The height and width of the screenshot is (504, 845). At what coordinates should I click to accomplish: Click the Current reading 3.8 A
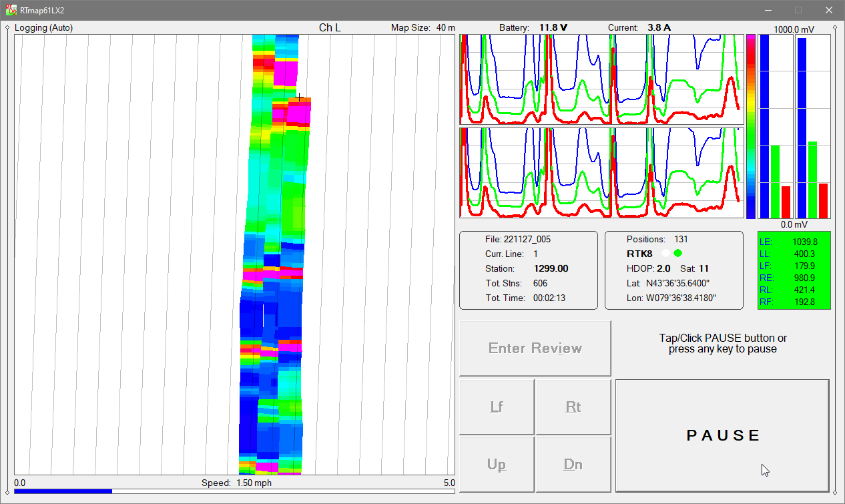(659, 27)
